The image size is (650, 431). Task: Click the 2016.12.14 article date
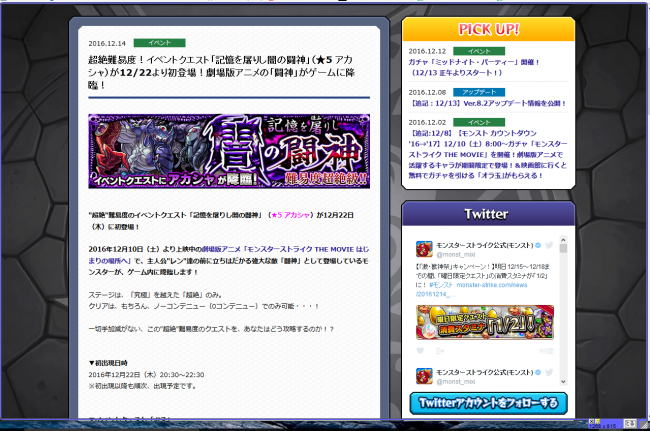coord(107,43)
